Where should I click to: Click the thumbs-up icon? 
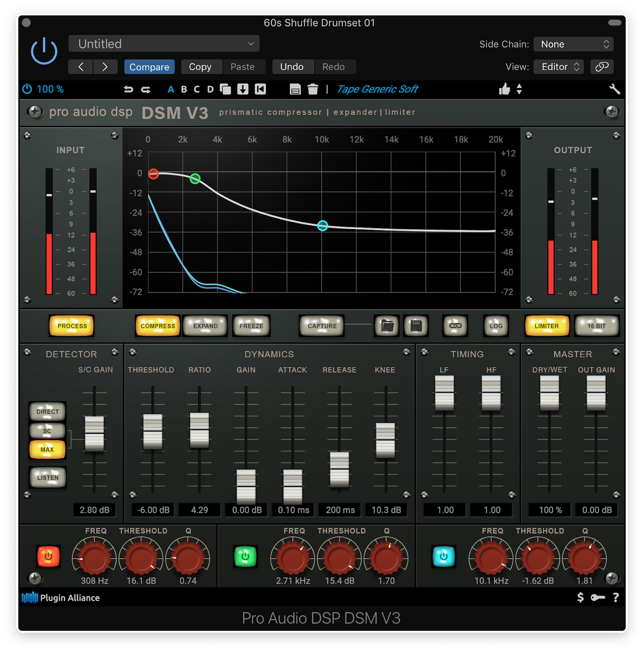[505, 89]
